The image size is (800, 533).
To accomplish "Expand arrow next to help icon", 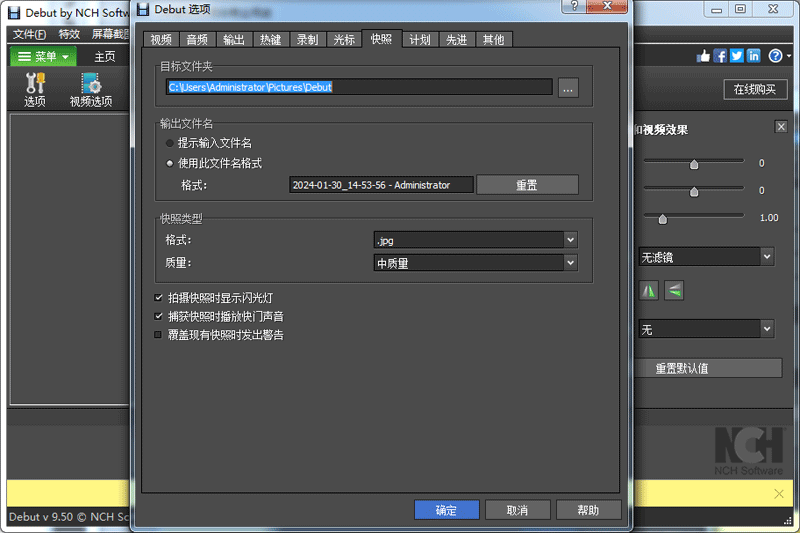I will point(789,56).
